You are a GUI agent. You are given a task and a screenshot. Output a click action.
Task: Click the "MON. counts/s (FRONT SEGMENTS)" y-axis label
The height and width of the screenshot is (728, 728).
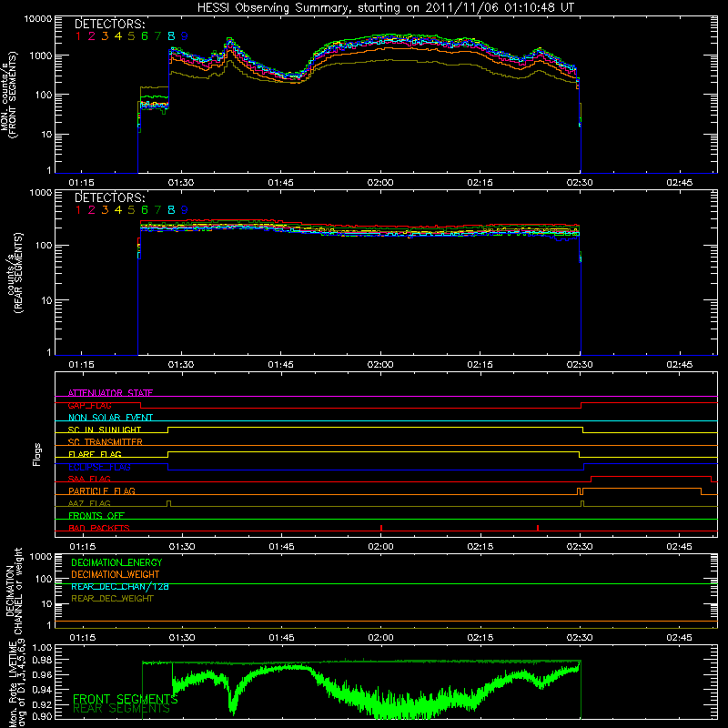pyautogui.click(x=8, y=96)
